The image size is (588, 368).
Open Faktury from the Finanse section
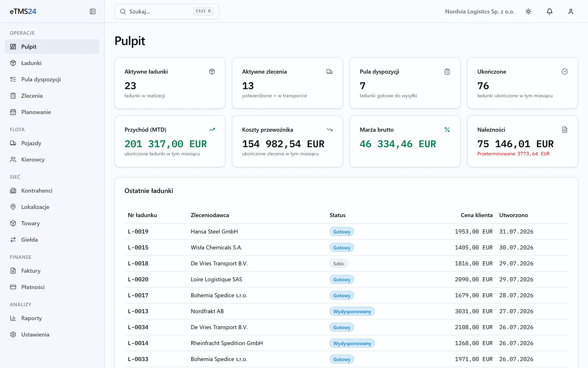(x=52, y=271)
